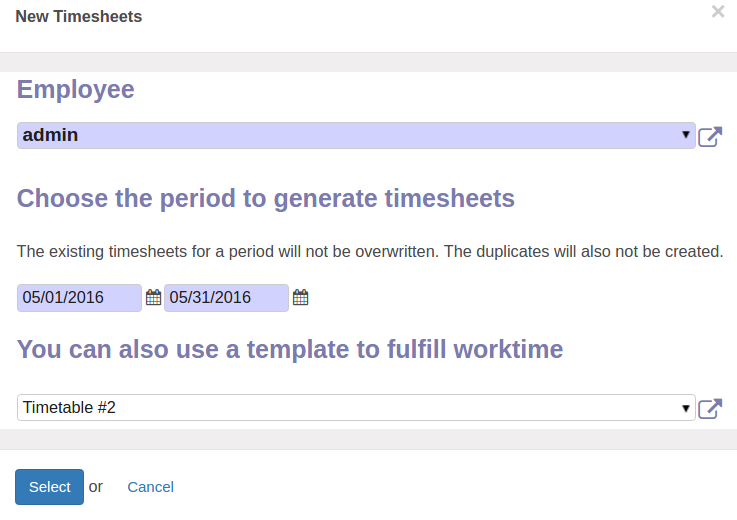Click the 'use a template to fulfill worktime' heading
Screen dimensions: 737x520
(290, 349)
